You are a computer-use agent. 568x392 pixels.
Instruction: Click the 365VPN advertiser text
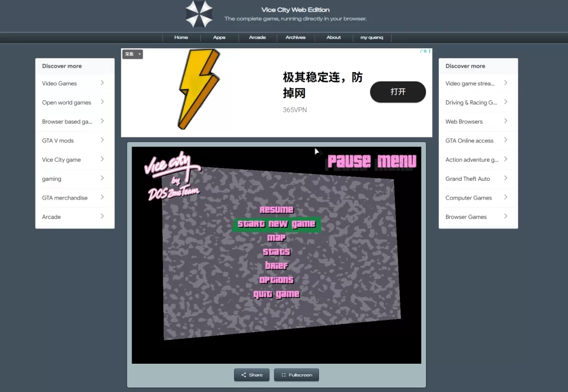tap(295, 110)
